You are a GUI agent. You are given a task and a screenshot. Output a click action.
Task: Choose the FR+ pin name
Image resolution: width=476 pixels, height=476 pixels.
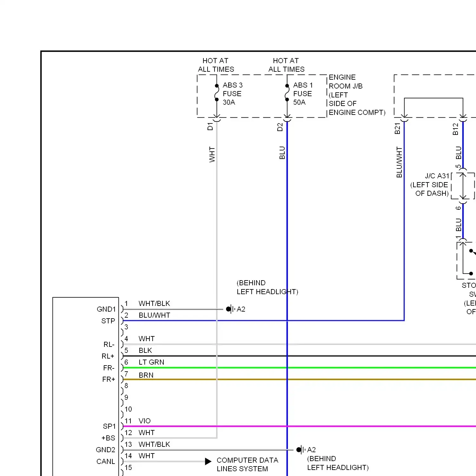pyautogui.click(x=109, y=379)
